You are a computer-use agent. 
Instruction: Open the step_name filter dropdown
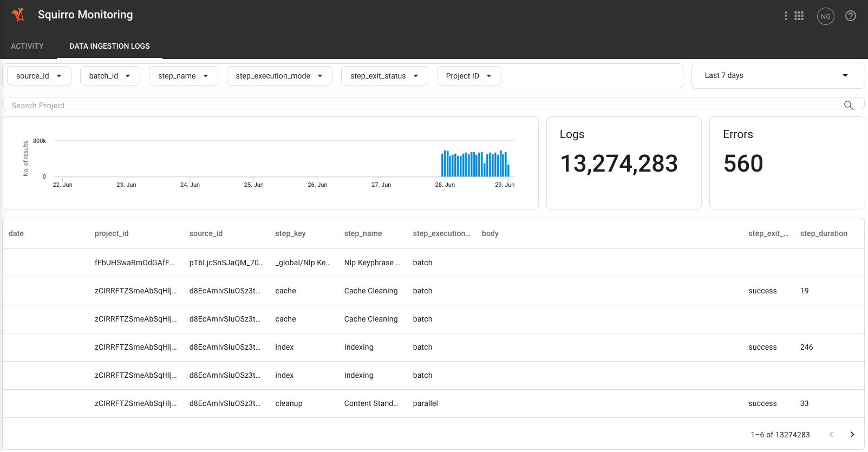[x=183, y=76]
